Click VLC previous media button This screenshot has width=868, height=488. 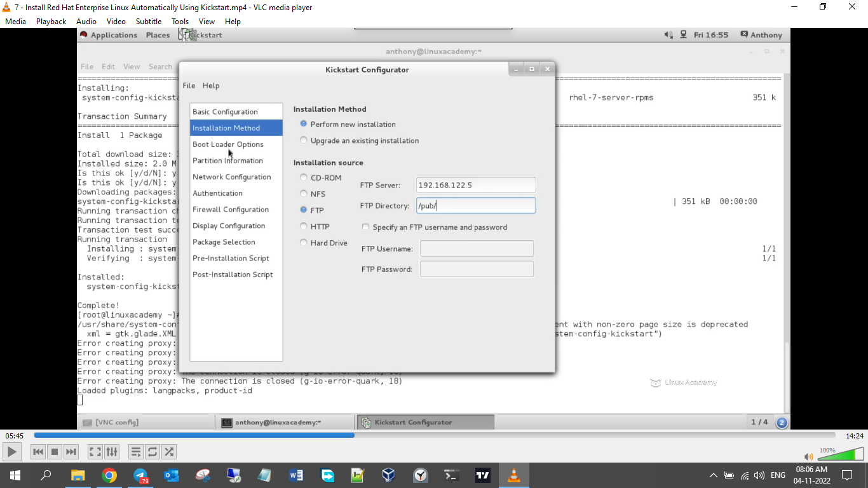[38, 452]
